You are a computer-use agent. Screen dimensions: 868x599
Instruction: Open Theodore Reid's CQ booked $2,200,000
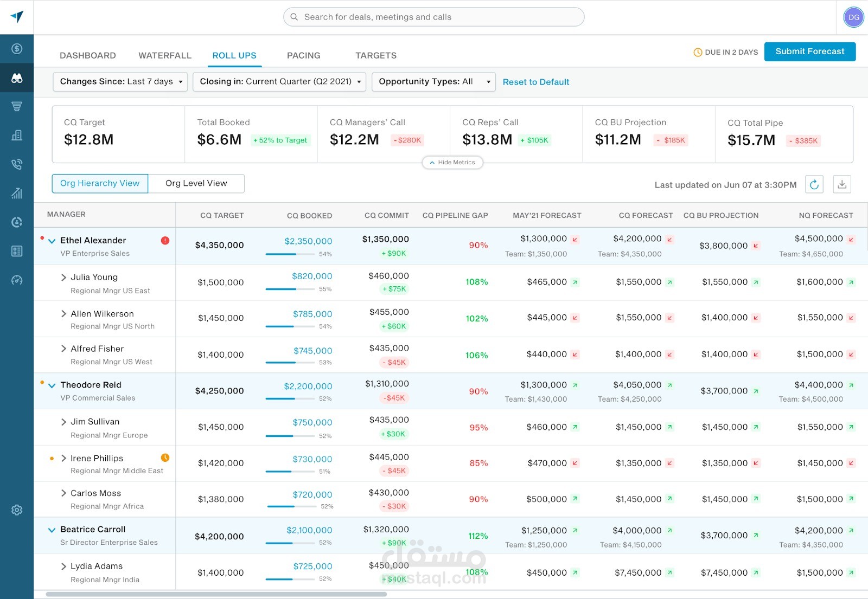coord(308,387)
